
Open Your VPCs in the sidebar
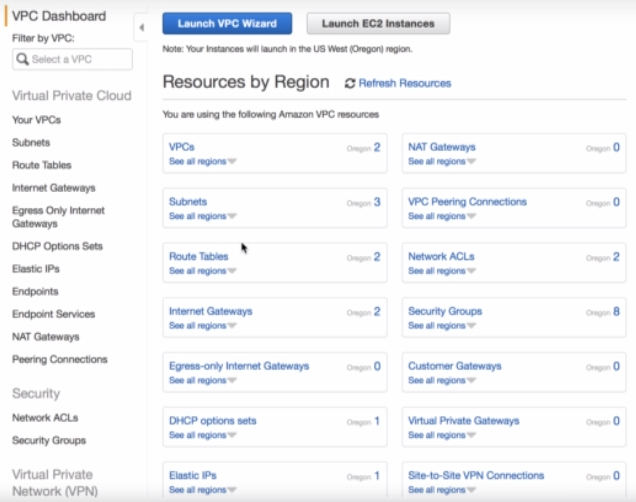point(37,120)
